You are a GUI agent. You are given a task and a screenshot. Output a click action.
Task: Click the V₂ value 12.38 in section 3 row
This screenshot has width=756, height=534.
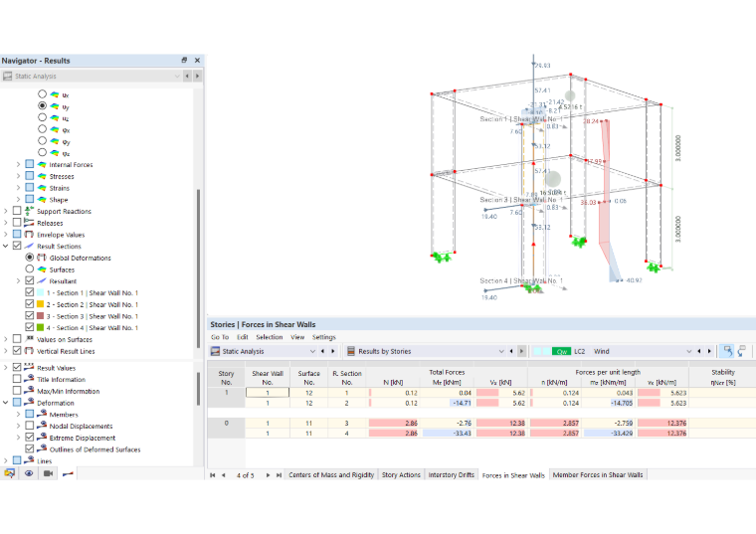pos(501,424)
